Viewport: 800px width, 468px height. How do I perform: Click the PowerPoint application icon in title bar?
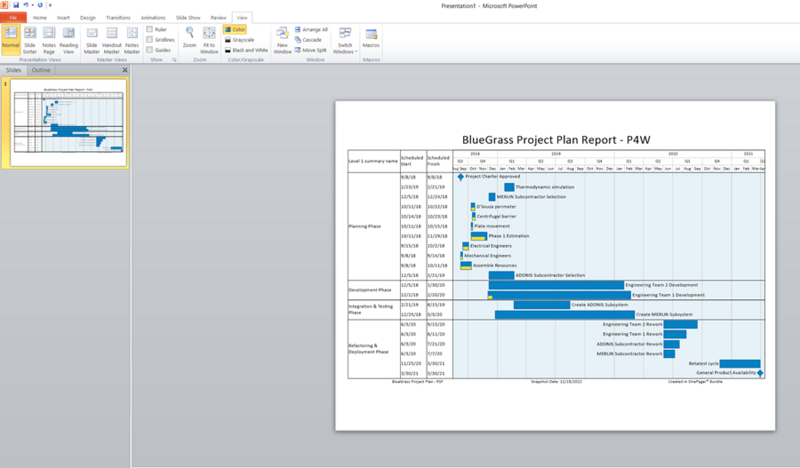(x=5, y=5)
